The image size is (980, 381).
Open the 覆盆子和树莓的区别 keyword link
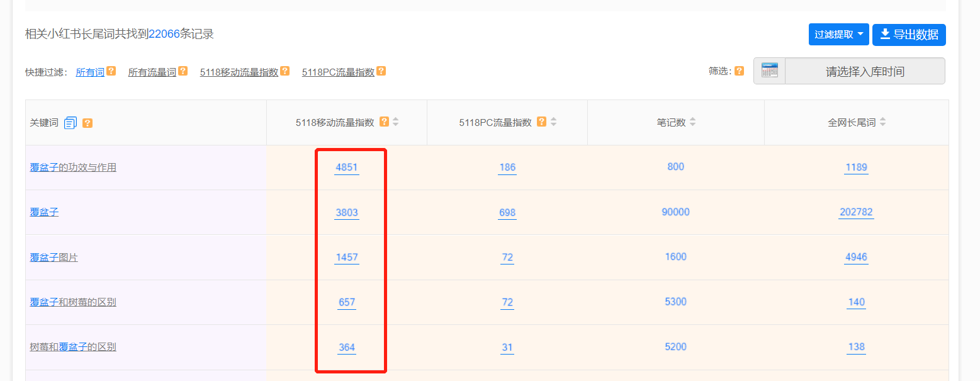(x=73, y=302)
